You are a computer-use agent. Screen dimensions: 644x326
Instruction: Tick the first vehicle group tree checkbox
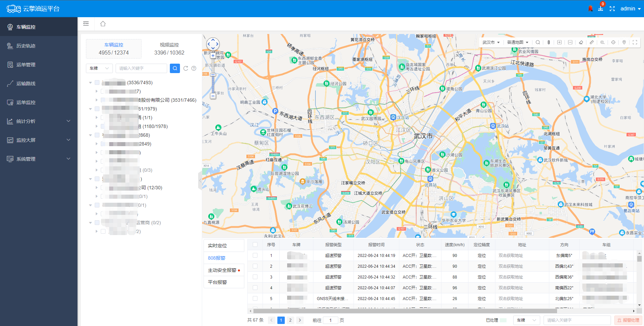point(97,83)
